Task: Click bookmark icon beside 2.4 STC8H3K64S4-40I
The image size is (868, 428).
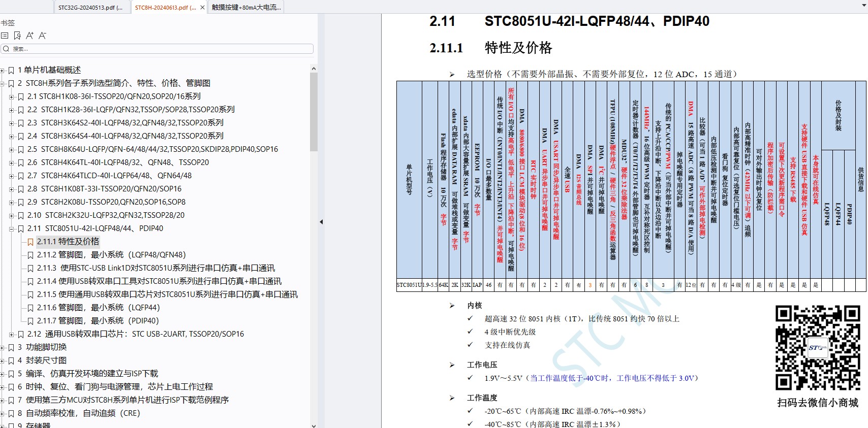Action: click(x=21, y=136)
